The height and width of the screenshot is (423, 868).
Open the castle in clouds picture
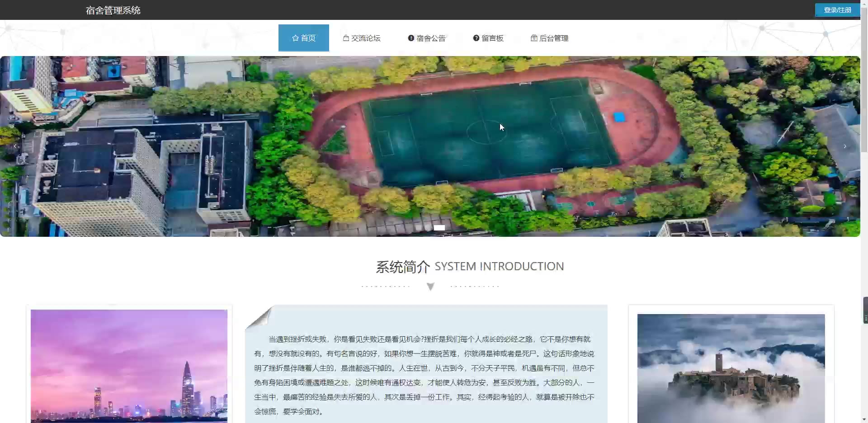click(731, 368)
